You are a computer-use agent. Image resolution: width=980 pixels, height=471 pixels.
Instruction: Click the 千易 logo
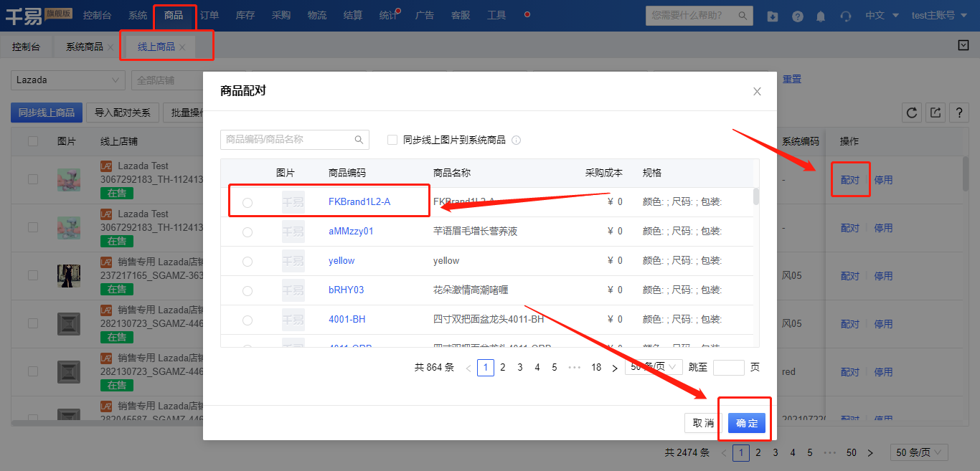pos(24,16)
